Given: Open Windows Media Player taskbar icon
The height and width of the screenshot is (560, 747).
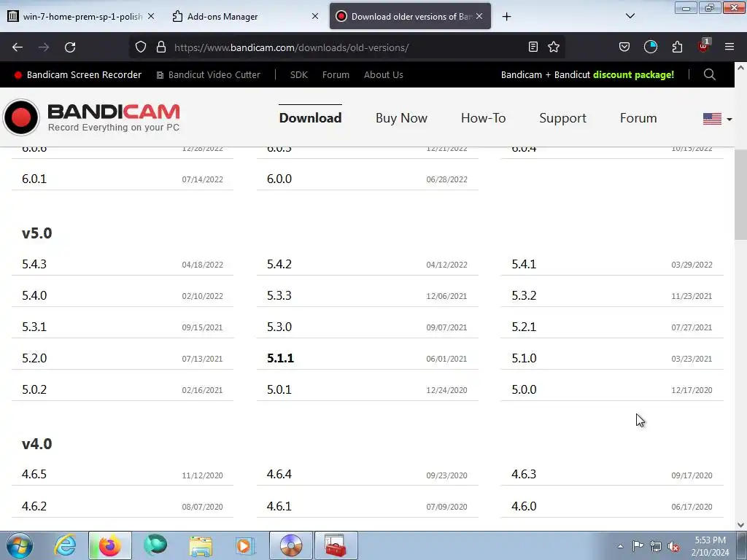Looking at the screenshot, I should tap(245, 545).
